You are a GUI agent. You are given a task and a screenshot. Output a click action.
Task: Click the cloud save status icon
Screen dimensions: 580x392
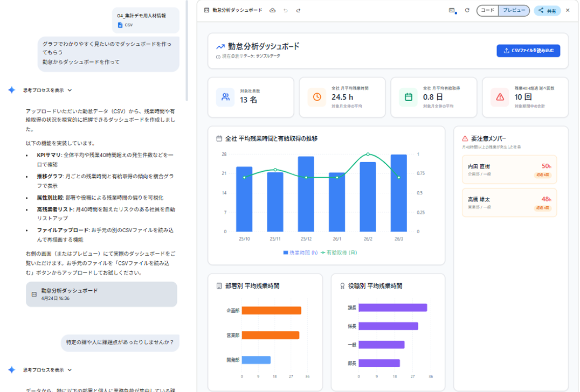pyautogui.click(x=272, y=10)
